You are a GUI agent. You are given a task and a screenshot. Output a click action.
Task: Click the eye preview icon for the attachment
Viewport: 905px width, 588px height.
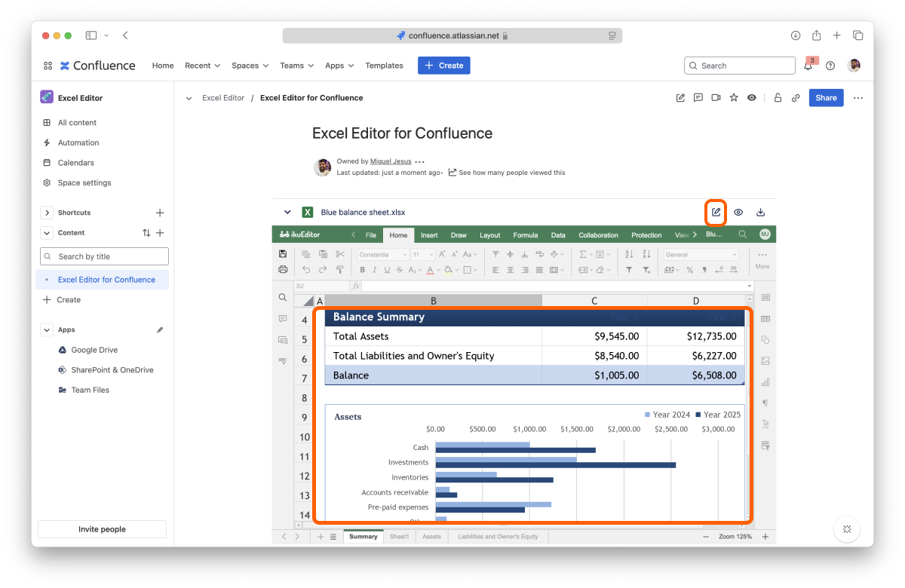[738, 212]
